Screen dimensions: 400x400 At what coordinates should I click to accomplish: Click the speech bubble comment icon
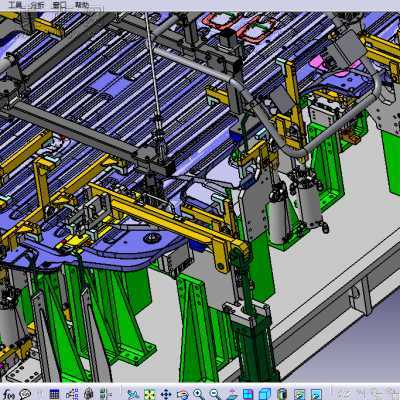pos(25,394)
